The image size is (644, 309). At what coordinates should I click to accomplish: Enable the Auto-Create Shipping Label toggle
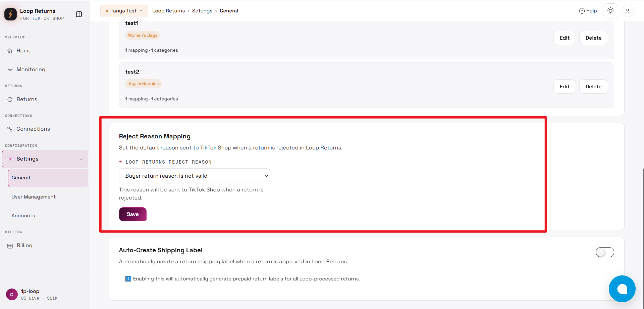[605, 252]
